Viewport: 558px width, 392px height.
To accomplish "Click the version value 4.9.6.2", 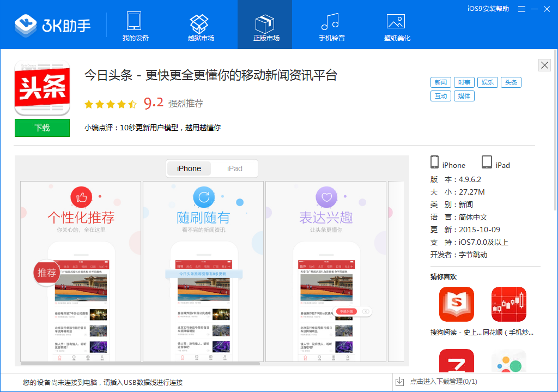I will (470, 179).
